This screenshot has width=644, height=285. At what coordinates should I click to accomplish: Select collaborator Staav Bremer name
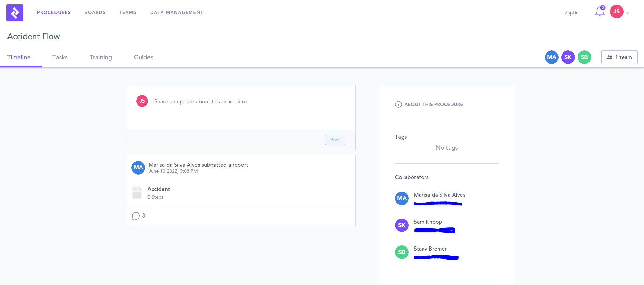430,249
